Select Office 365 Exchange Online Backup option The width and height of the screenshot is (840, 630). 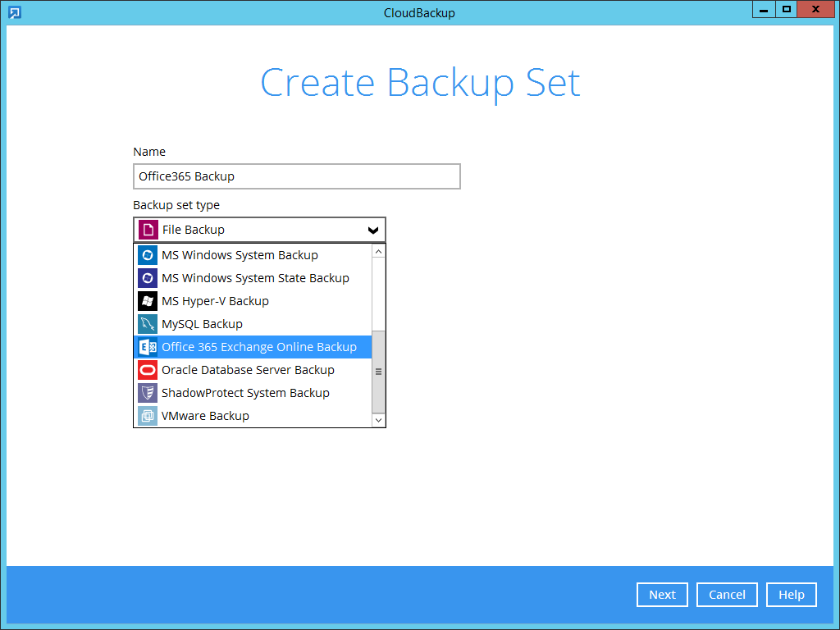click(259, 347)
